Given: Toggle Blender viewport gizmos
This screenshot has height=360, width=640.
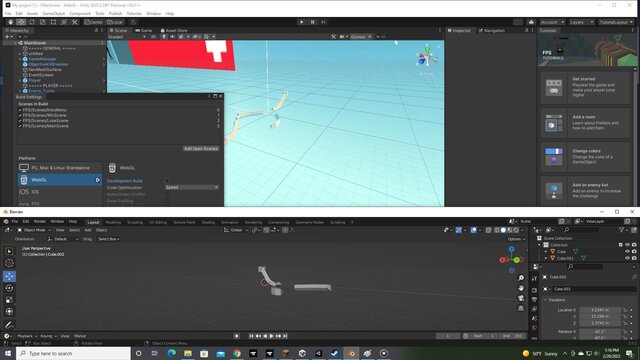Looking at the screenshot, I should pyautogui.click(x=459, y=230).
